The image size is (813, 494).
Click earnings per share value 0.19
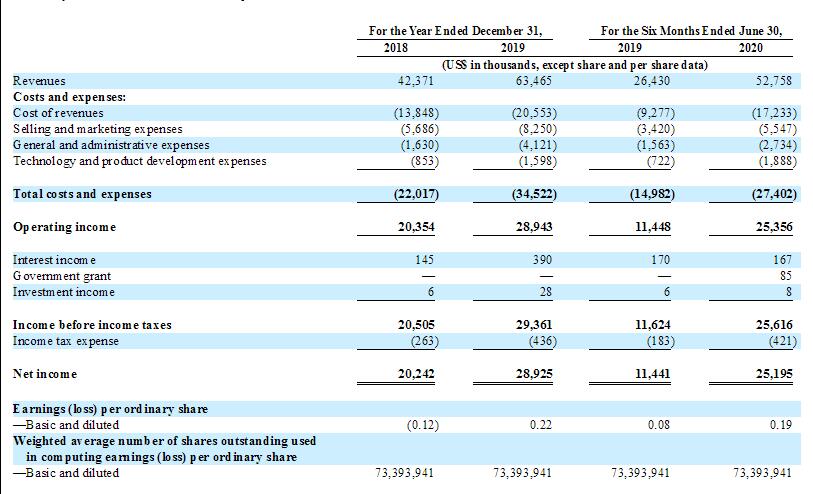[781, 425]
